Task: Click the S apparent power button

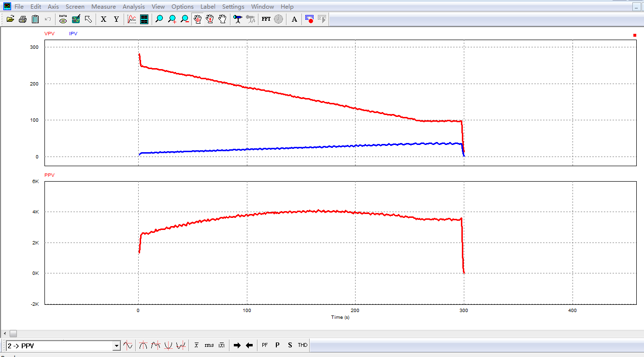Action: point(290,345)
